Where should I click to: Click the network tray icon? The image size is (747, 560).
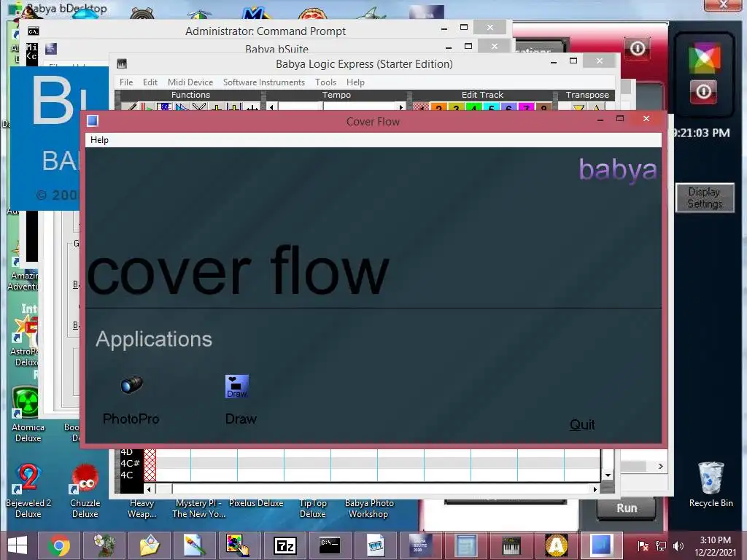[x=661, y=546]
